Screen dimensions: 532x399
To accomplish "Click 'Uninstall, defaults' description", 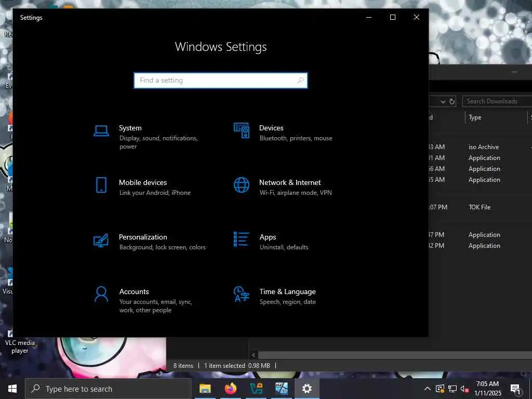I will pyautogui.click(x=284, y=247).
